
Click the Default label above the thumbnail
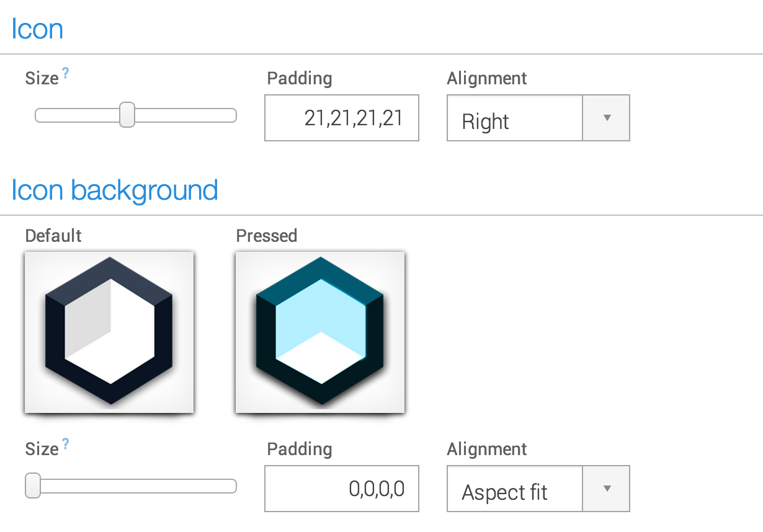click(53, 236)
